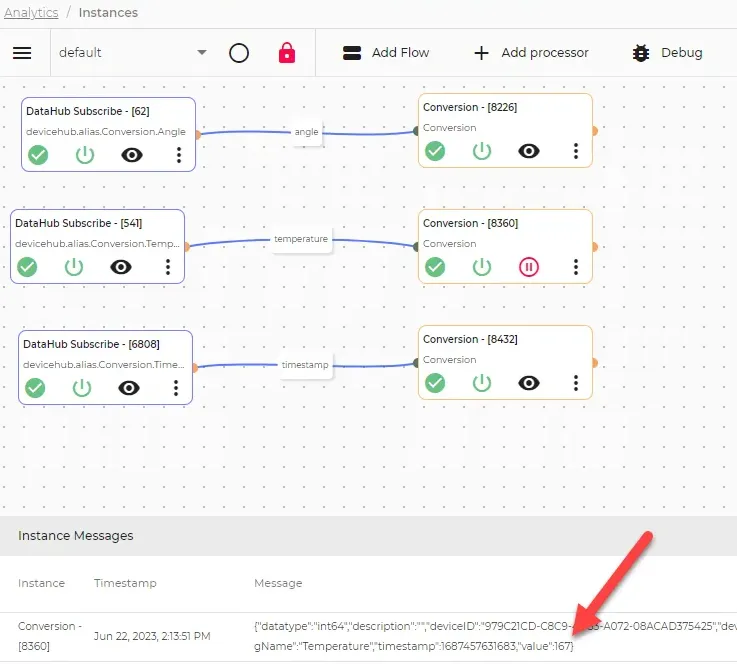Open more options for Conversion [8432]

coord(576,383)
